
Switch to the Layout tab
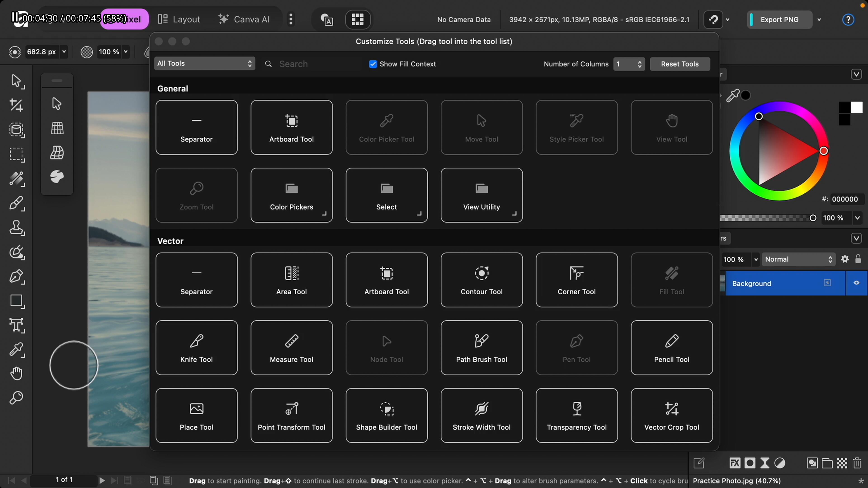point(179,19)
